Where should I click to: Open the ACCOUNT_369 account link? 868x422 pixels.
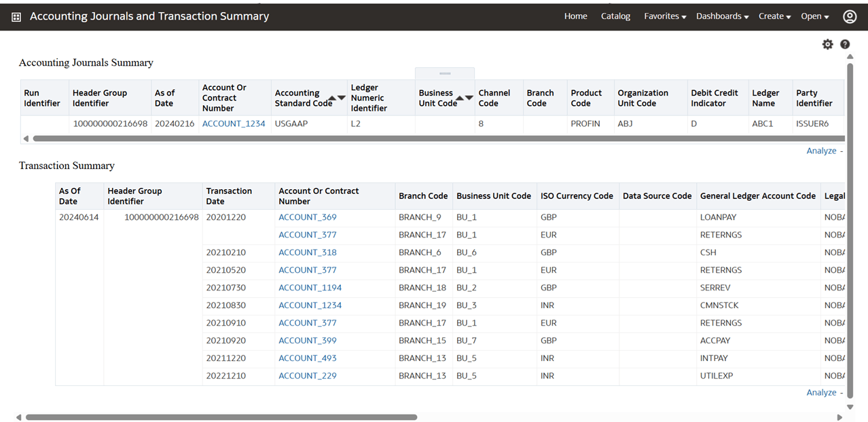click(x=307, y=216)
